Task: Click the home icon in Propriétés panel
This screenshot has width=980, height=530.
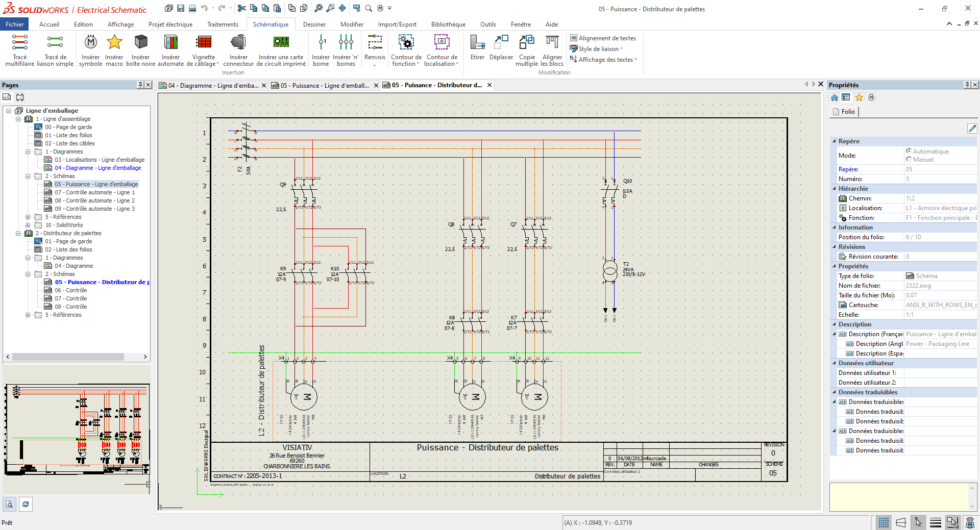Action: click(x=835, y=97)
